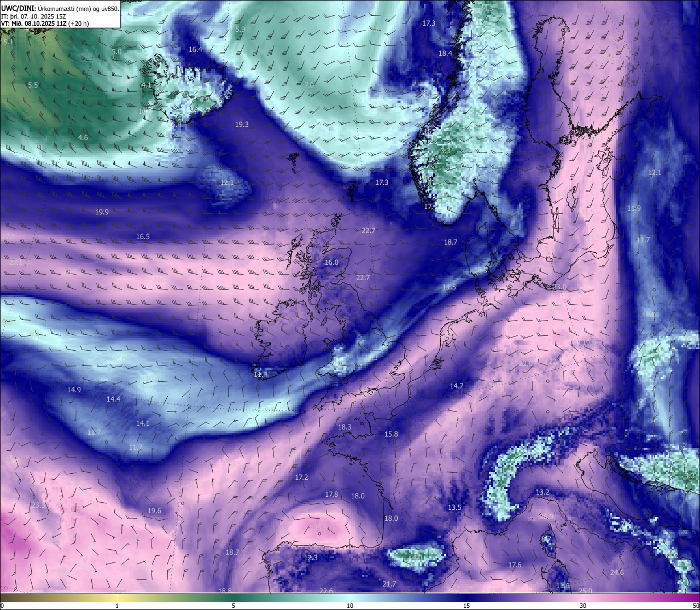Click the 23.0 value near the Baltic coast

coord(559,287)
